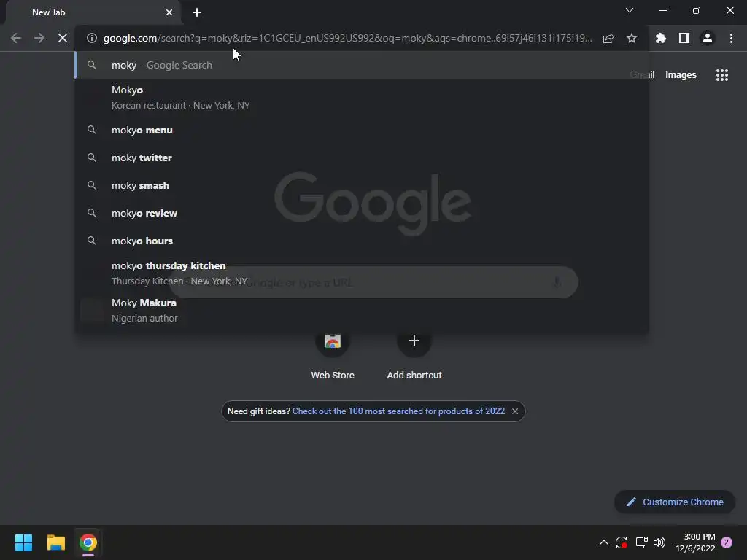The width and height of the screenshot is (747, 560).
Task: Select 'mokyo menu' suggestion
Action: [x=362, y=130]
